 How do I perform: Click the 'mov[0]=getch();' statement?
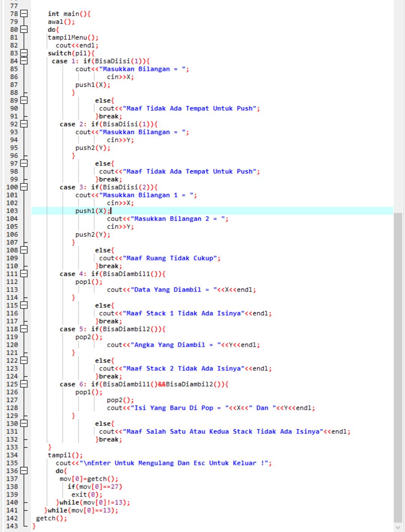point(89,479)
